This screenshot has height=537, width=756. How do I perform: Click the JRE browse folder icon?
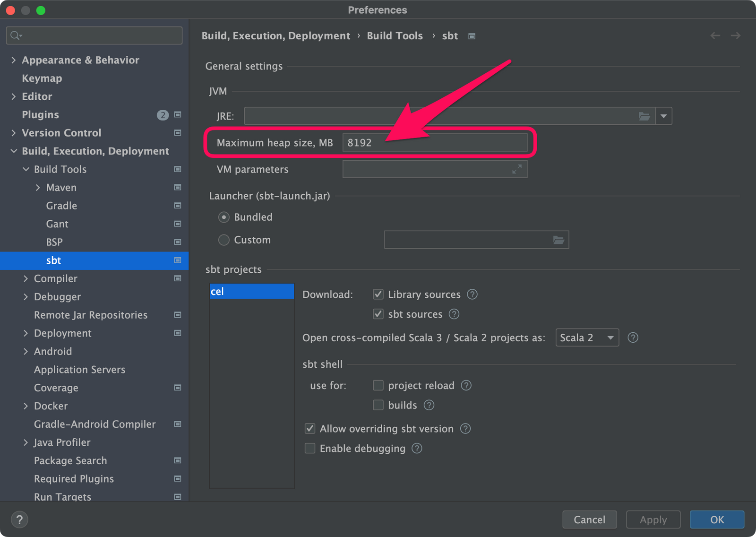[x=644, y=116]
